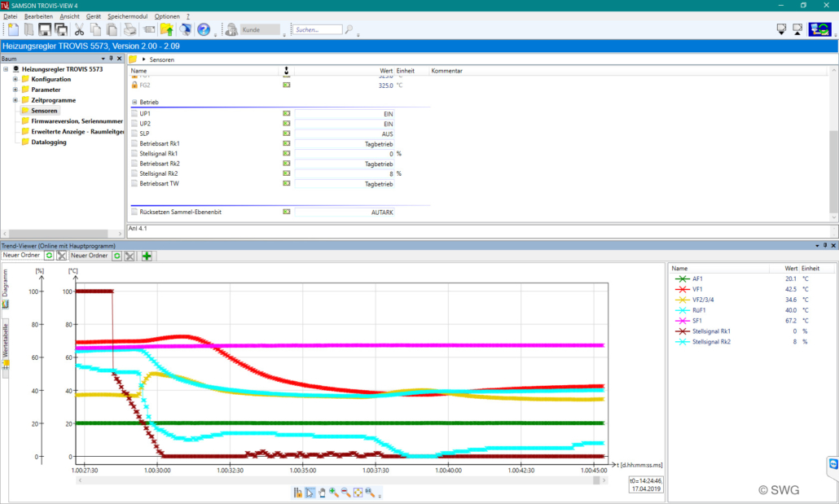Click the Copy toolbar icon
The height and width of the screenshot is (504, 839).
95,29
